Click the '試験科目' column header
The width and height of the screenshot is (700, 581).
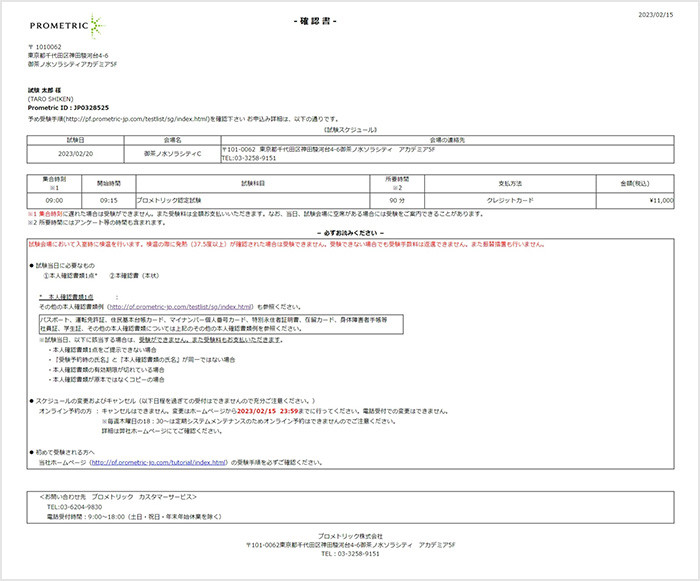(x=253, y=183)
